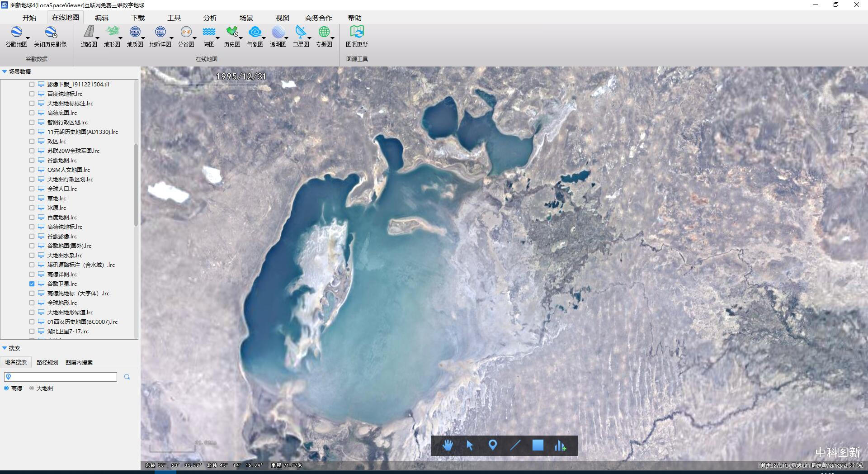
Task: Click the 关闭历史影像 icon
Action: point(50,33)
